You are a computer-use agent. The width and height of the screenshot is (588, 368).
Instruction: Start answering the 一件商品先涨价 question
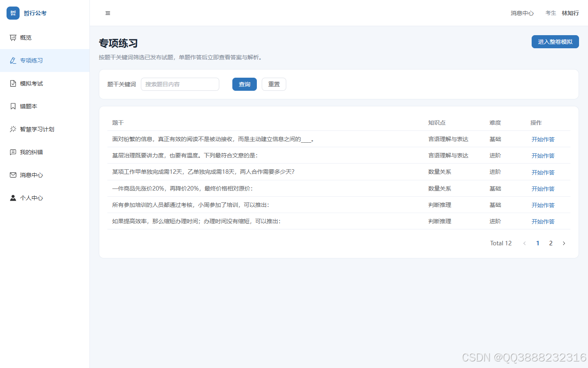point(543,189)
